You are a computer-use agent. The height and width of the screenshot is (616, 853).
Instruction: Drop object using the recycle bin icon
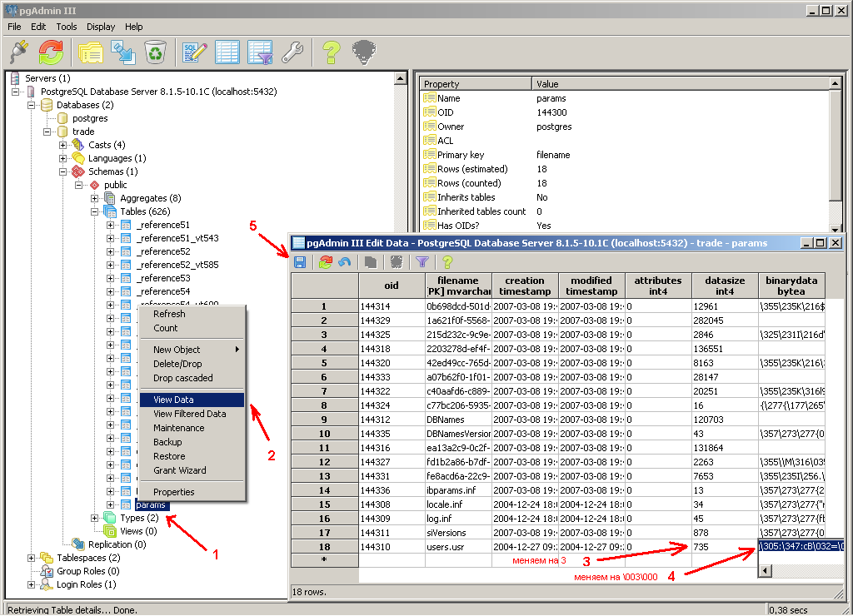pyautogui.click(x=156, y=52)
